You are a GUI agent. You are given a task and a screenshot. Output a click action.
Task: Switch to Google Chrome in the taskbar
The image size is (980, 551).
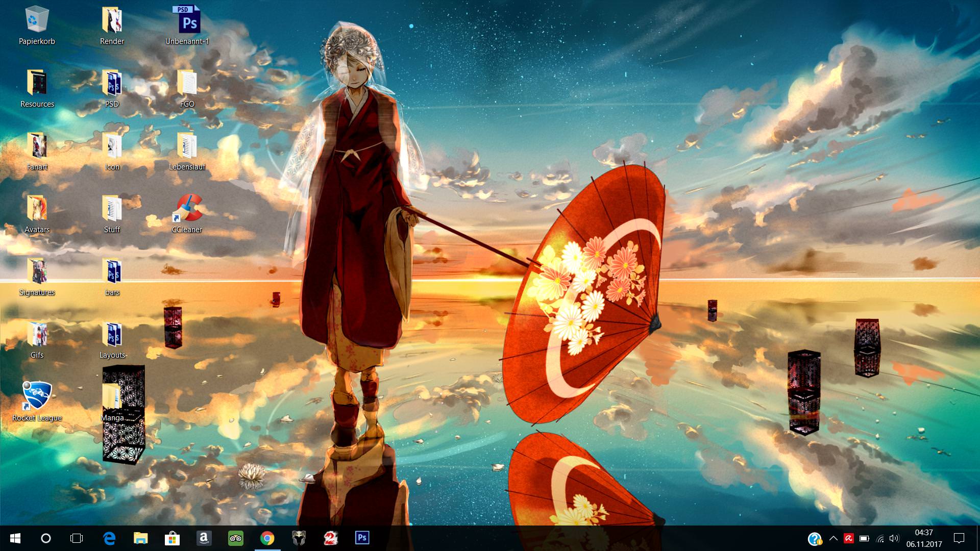click(x=267, y=538)
